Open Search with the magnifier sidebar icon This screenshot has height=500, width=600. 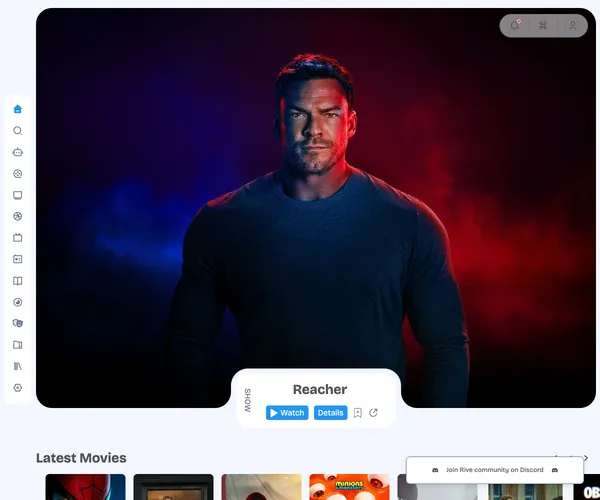[18, 131]
